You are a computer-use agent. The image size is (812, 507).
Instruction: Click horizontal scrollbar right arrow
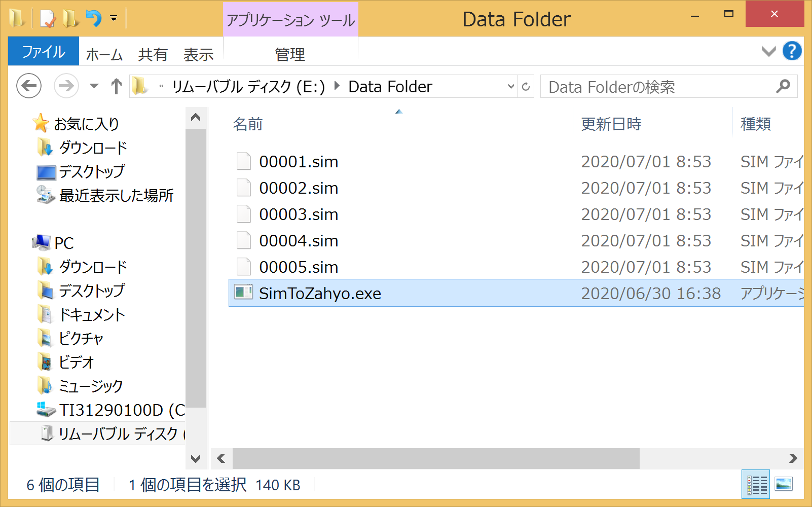(x=793, y=458)
